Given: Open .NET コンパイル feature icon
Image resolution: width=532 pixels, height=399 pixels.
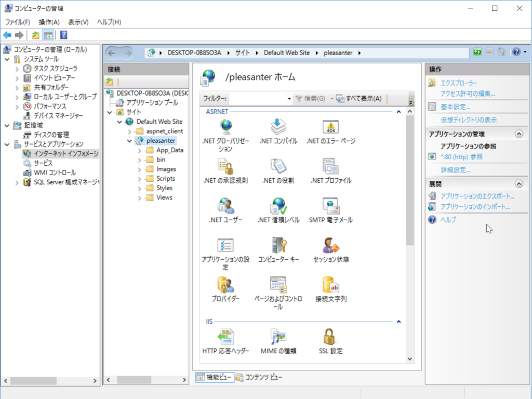Looking at the screenshot, I should pos(278,131).
